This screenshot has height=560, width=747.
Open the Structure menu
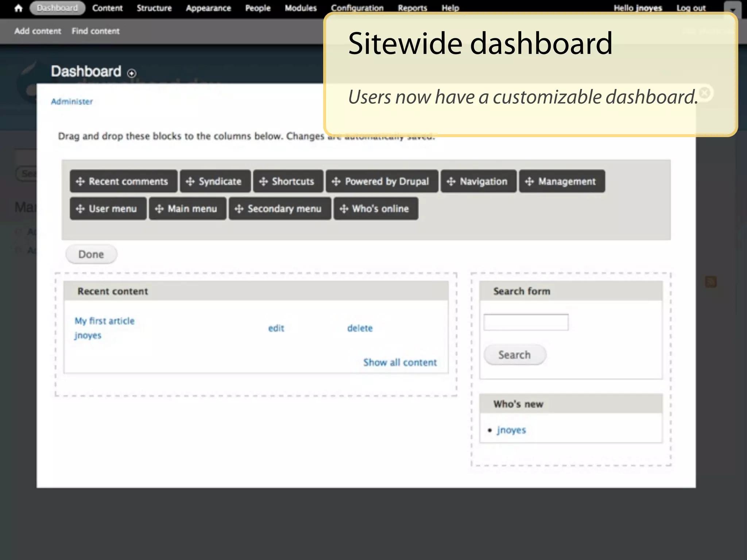[x=154, y=8]
